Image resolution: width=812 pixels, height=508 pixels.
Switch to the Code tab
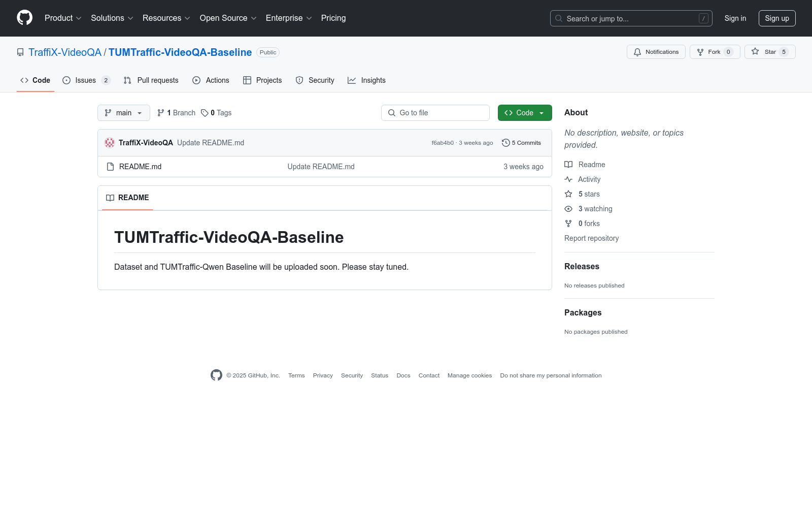pos(36,80)
